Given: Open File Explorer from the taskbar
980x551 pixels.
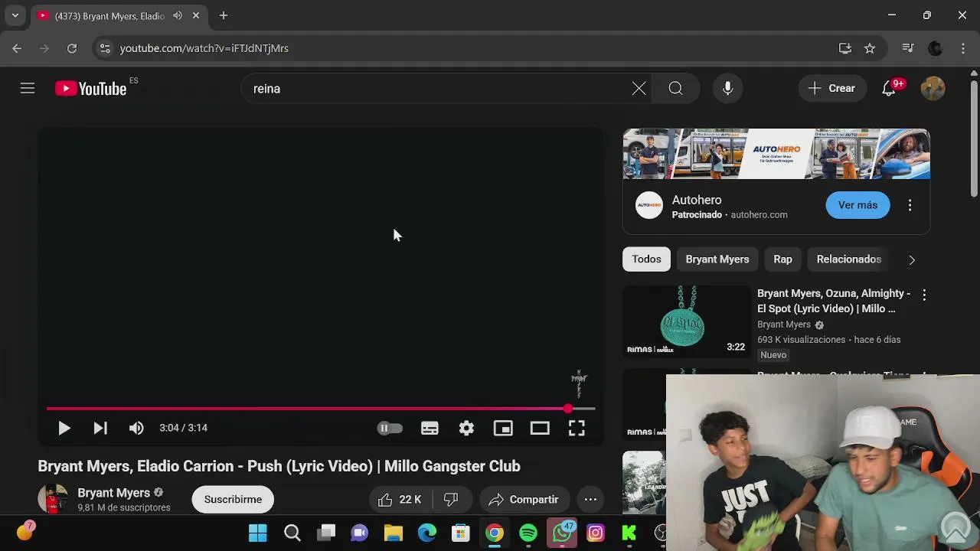Looking at the screenshot, I should tap(394, 533).
